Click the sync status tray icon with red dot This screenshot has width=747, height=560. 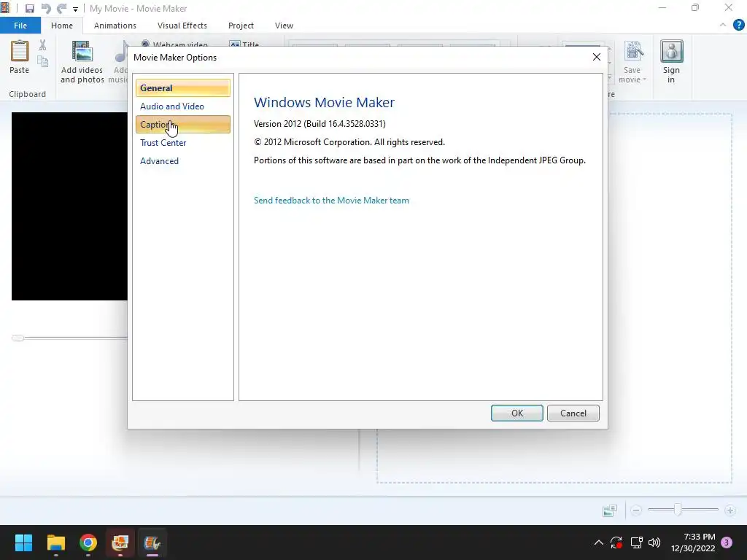[616, 542]
